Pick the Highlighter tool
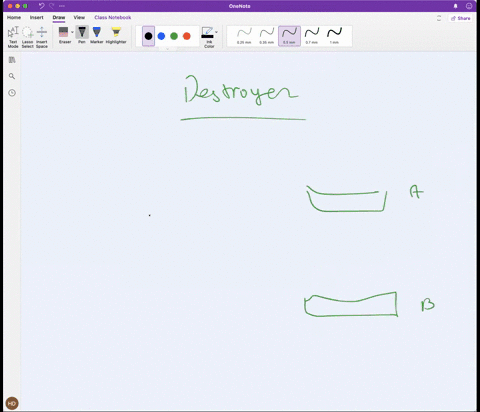This screenshot has height=412, width=480. tap(116, 35)
